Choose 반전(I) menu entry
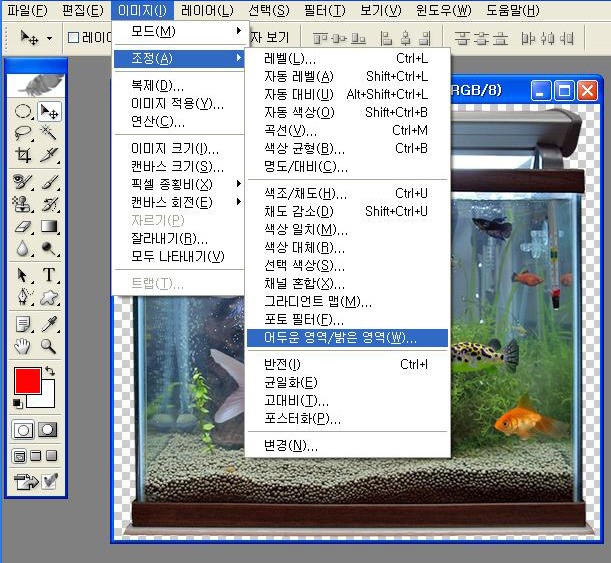Viewport: 611px width, 563px height. [347, 364]
